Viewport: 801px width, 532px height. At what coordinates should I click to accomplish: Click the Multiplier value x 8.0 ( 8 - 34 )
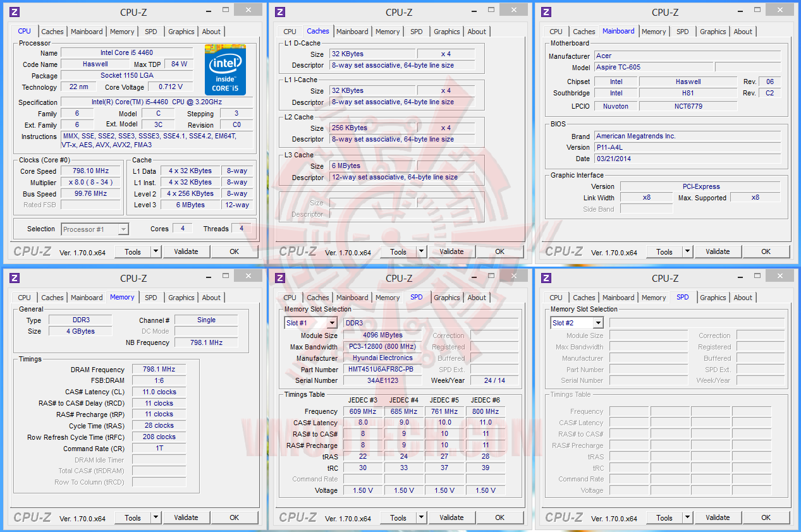tap(90, 183)
